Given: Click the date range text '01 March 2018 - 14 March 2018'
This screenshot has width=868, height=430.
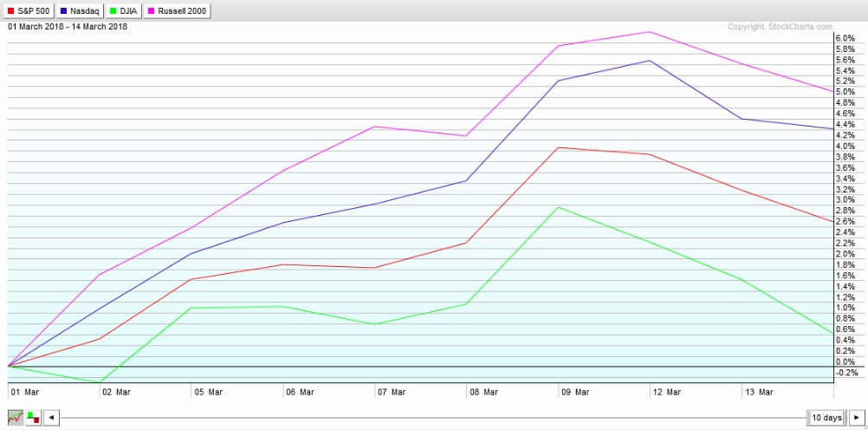Looking at the screenshot, I should 68,27.
